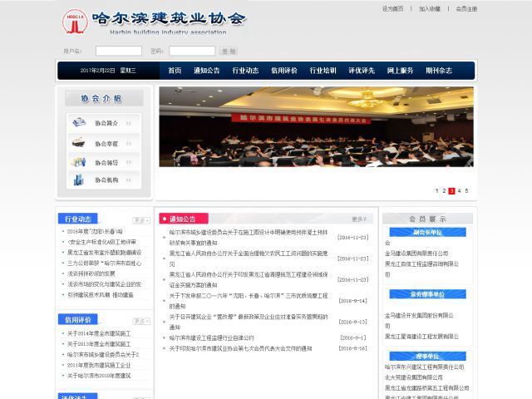
Task: Expand more items in 信用评价 section
Action: click(140, 320)
